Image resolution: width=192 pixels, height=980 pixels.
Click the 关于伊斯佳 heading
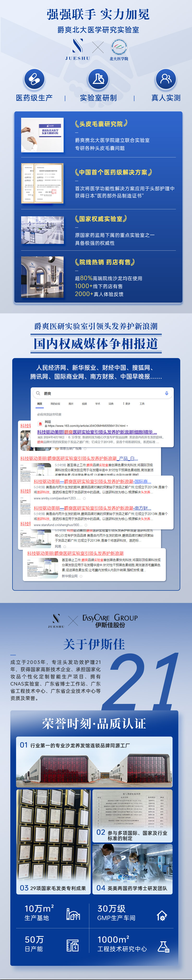[x=94, y=644]
